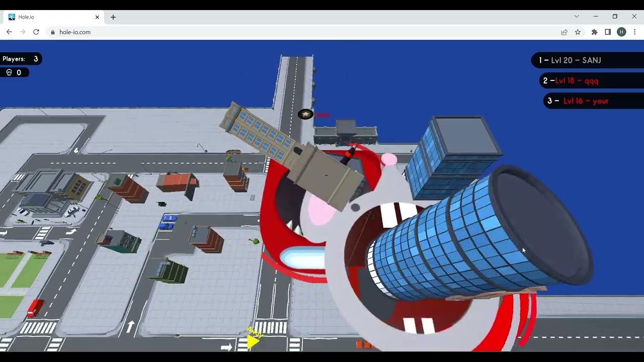This screenshot has height=362, width=644.
Task: Open the site lock information icon
Action: click(53, 32)
